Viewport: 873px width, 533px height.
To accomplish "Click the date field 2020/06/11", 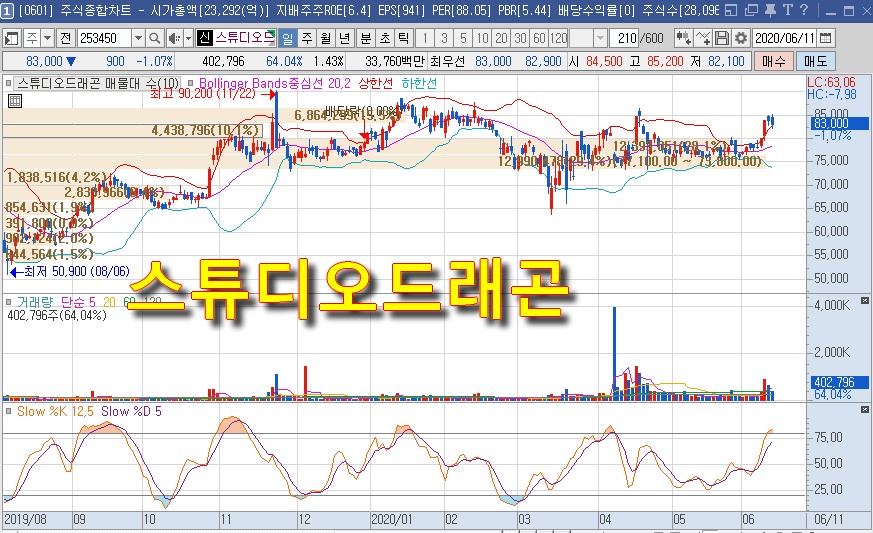I will (x=785, y=38).
